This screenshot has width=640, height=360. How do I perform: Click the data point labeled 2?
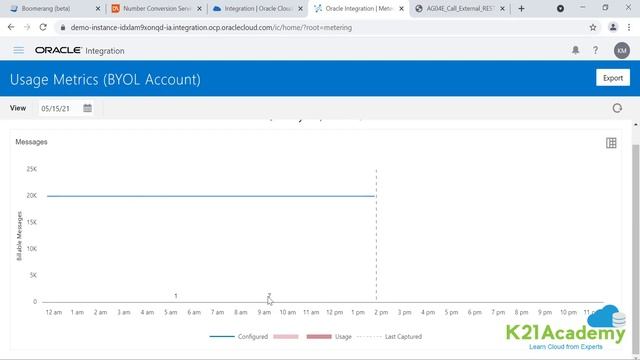[269, 296]
